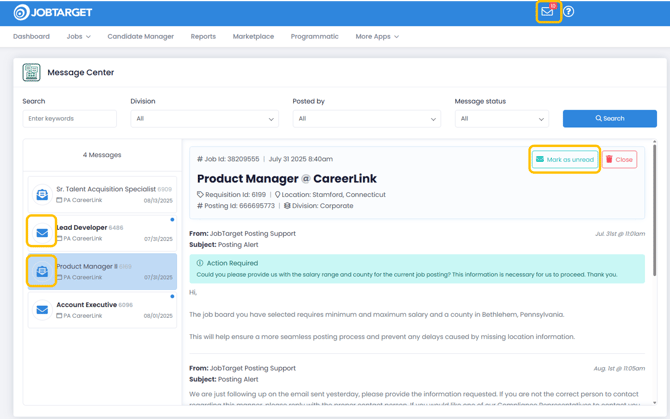Click the Product Manager @ CareerLink heading
Viewport: 670px width, 419px height.
pyautogui.click(x=287, y=179)
